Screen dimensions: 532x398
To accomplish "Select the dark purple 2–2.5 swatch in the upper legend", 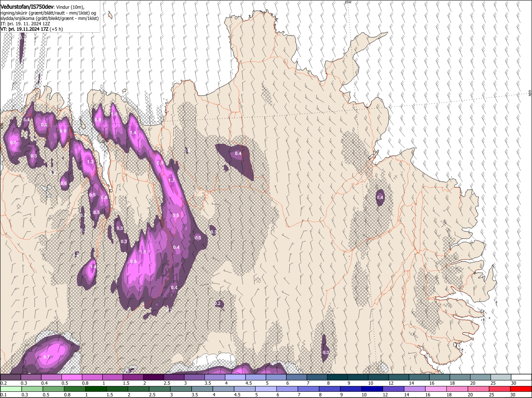I will (153, 377).
